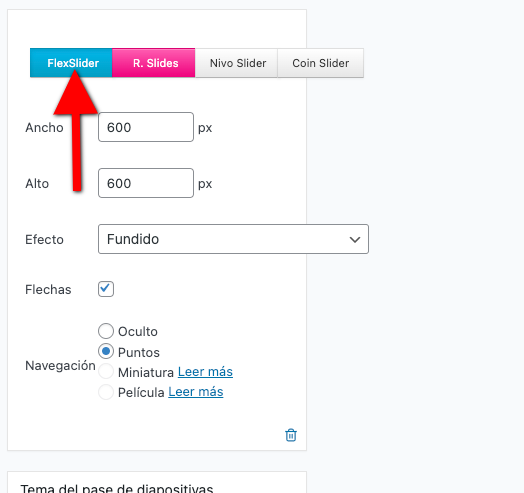This screenshot has width=524, height=493.
Task: Click the Efecto label text
Action: click(x=44, y=240)
